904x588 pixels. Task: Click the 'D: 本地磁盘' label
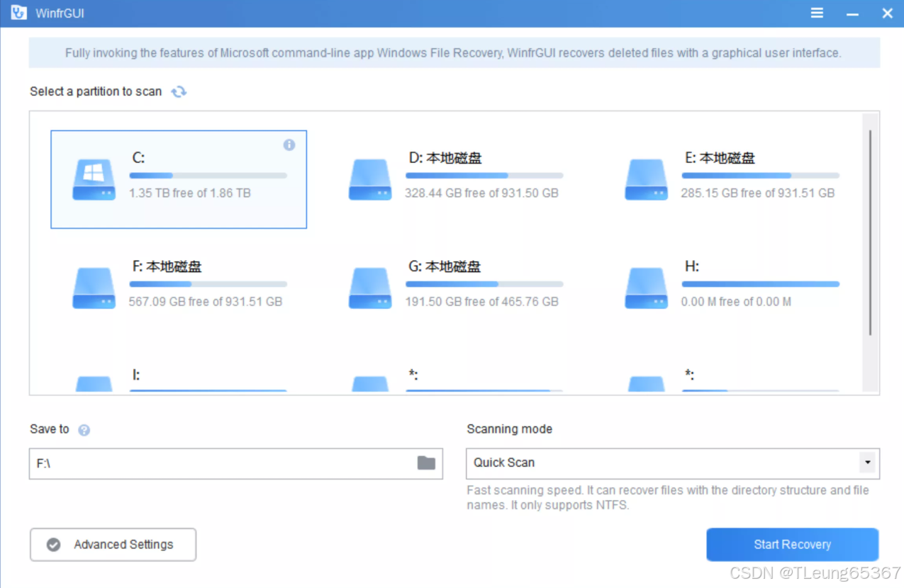tap(445, 158)
